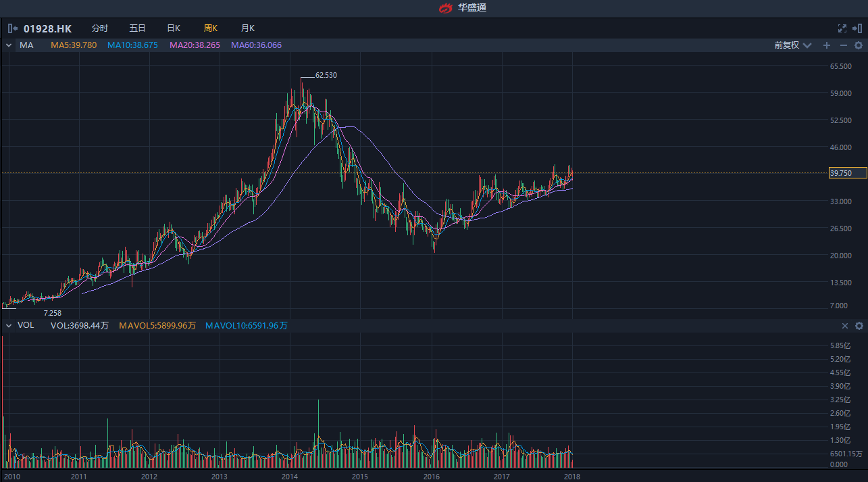Collapse the MA indicator chevron
This screenshot has width=868, height=482.
tap(9, 45)
